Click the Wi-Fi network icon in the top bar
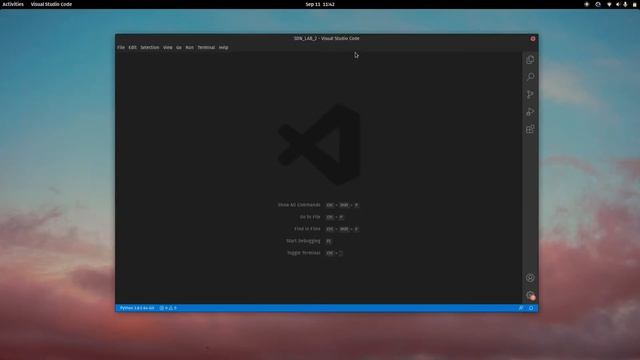 click(x=609, y=4)
